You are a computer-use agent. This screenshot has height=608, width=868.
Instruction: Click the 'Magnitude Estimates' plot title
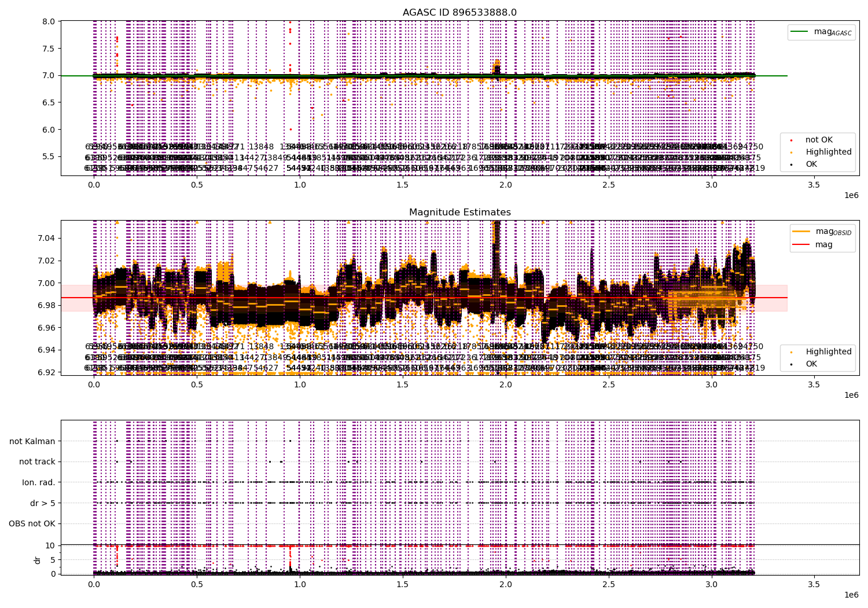click(460, 213)
